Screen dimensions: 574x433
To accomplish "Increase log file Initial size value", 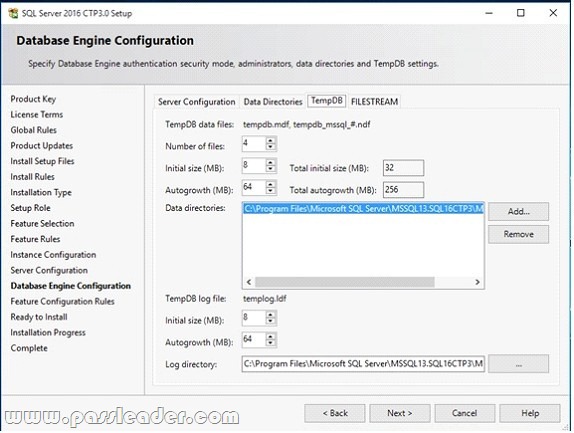I will pyautogui.click(x=271, y=315).
